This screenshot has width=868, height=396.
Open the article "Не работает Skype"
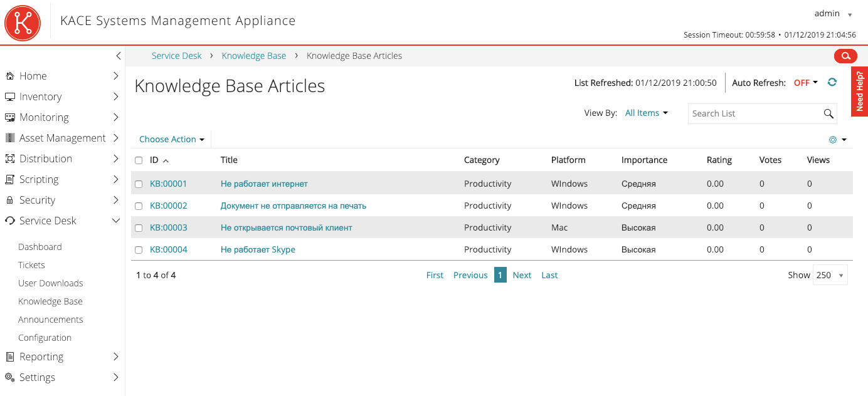(258, 249)
